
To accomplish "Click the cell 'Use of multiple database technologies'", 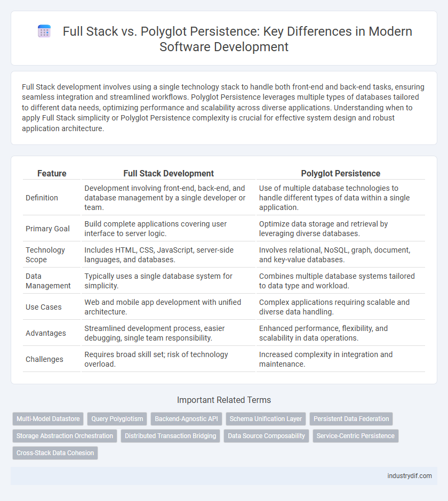I will coord(341,197).
